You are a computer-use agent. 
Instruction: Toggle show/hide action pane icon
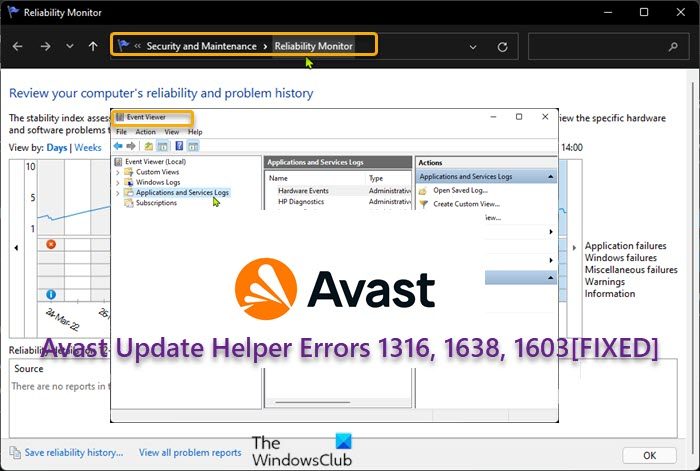tap(193, 146)
